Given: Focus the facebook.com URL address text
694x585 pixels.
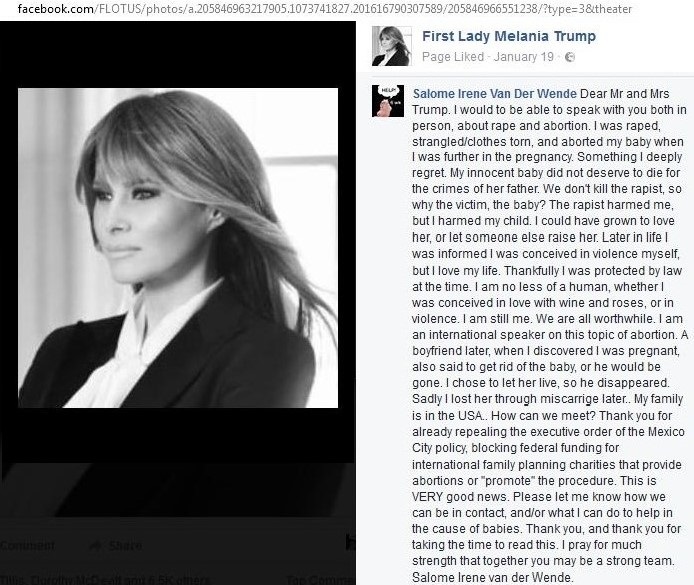Looking at the screenshot, I should (x=324, y=9).
